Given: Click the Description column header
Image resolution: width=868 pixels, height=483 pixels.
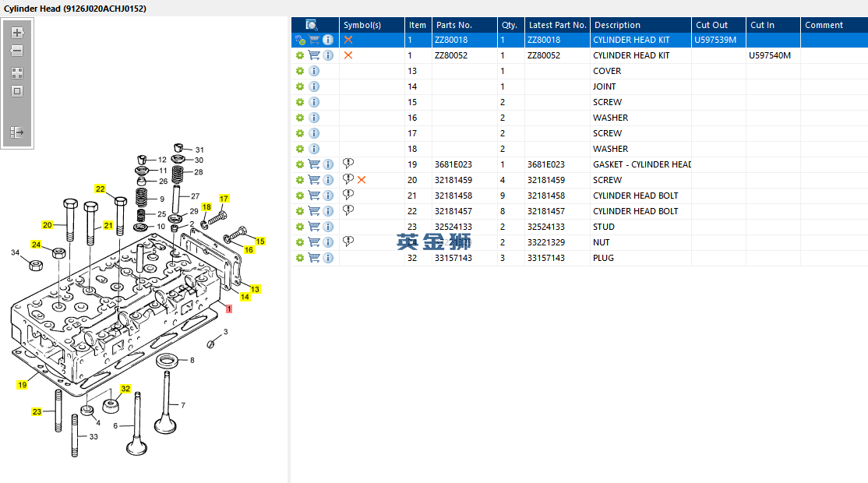Looking at the screenshot, I should [x=617, y=25].
